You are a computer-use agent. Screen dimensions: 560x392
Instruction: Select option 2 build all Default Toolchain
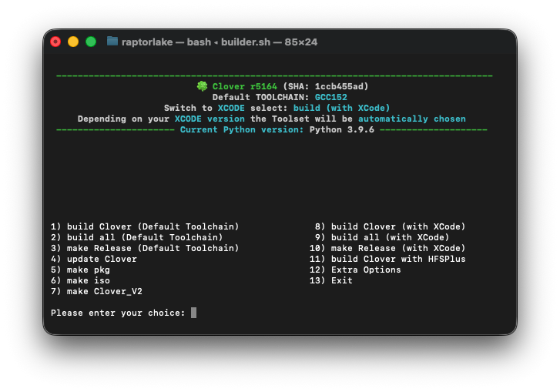137,237
